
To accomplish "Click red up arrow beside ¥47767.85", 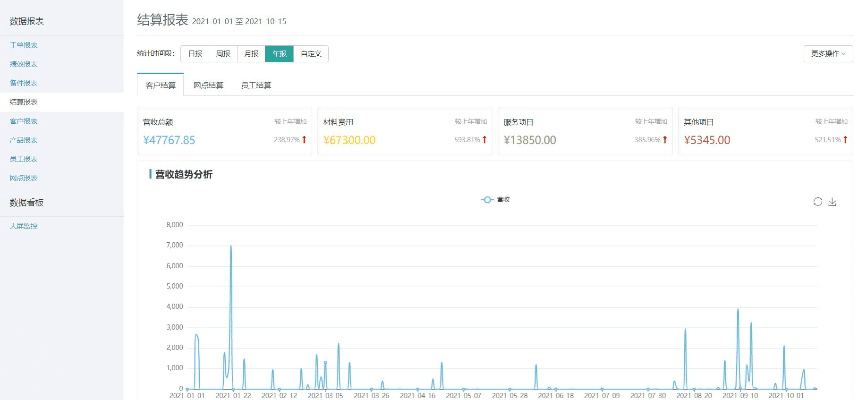I will (x=304, y=140).
